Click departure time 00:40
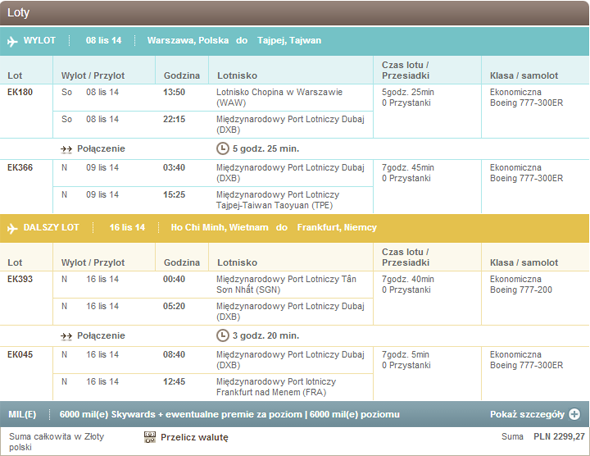The height and width of the screenshot is (456, 590). coord(174,279)
